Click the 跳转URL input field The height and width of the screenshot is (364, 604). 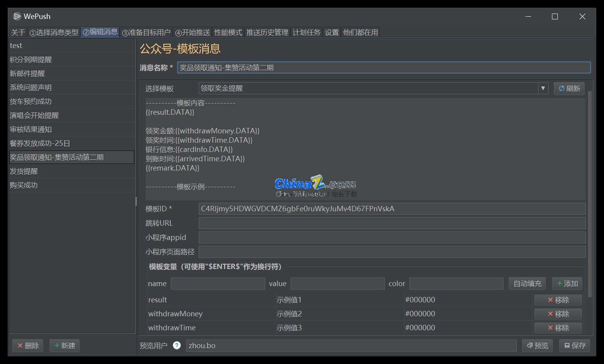(392, 223)
